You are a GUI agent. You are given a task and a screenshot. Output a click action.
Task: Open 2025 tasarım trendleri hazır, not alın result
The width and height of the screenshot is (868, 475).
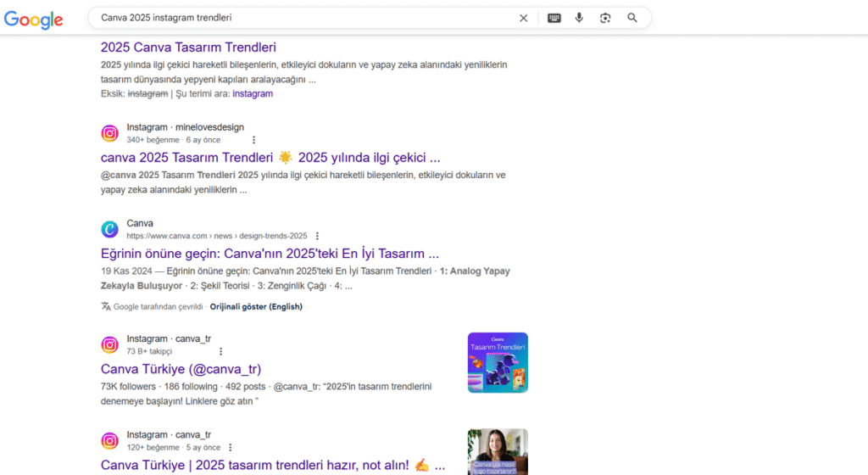273,465
